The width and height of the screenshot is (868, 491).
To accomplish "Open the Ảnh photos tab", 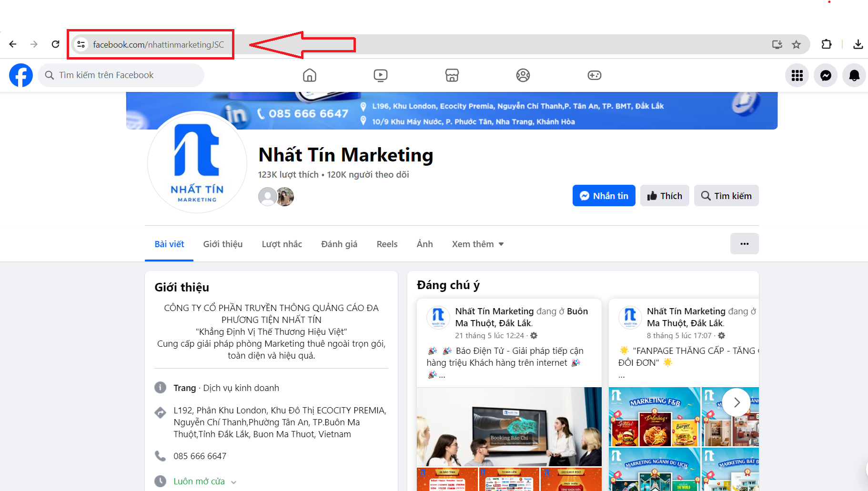I will (x=425, y=244).
